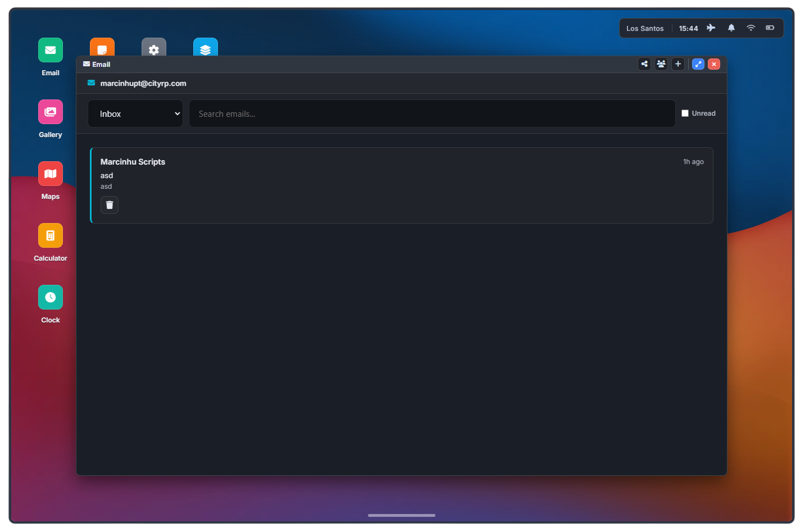This screenshot has height=532, width=805.
Task: Click the Wi-Fi icon in status bar
Action: pos(751,28)
